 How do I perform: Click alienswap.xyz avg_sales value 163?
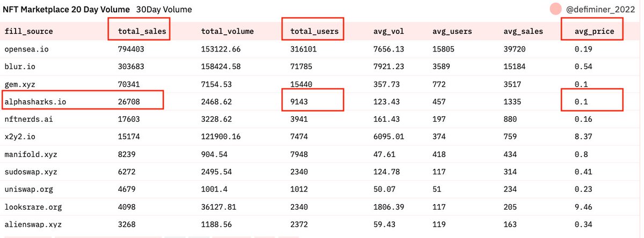click(511, 224)
